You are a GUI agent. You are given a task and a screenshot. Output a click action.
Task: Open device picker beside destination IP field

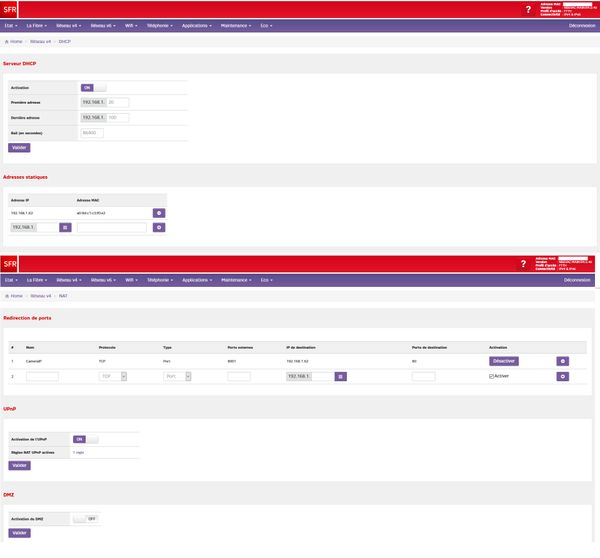tap(340, 376)
